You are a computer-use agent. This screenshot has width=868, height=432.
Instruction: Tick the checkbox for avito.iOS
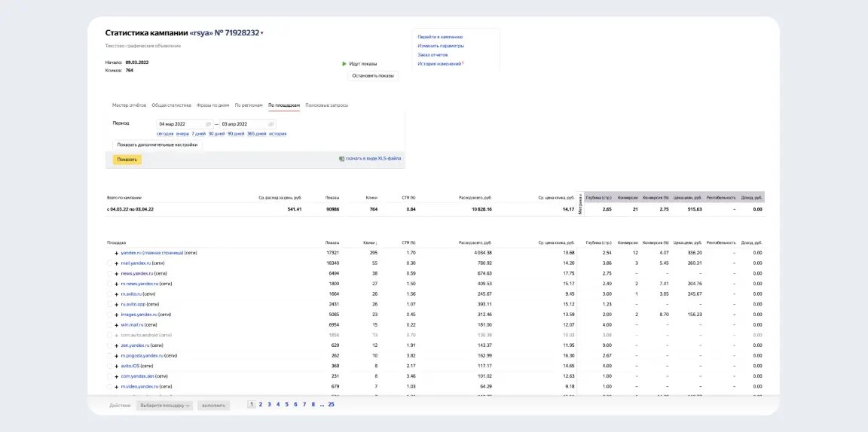click(x=109, y=366)
